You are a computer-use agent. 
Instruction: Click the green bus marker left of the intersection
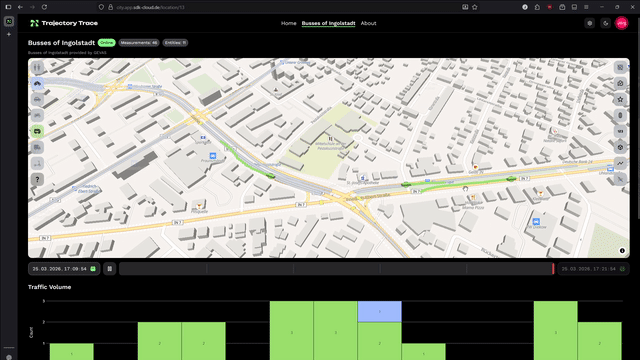270,176
